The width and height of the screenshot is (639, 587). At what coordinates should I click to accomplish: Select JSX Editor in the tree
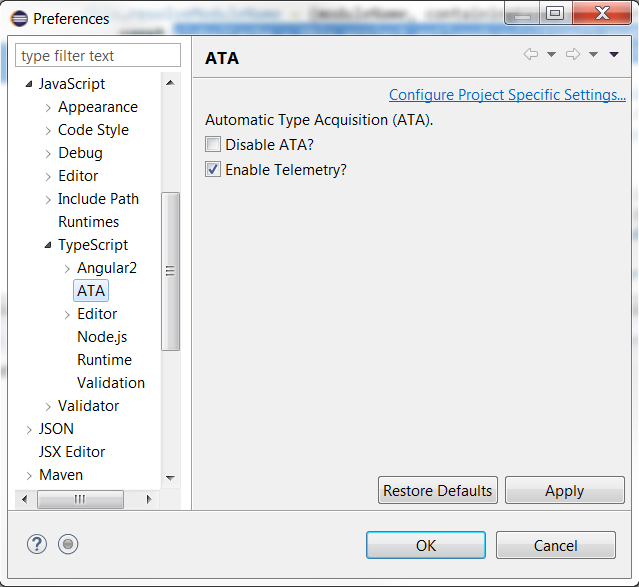pos(72,452)
